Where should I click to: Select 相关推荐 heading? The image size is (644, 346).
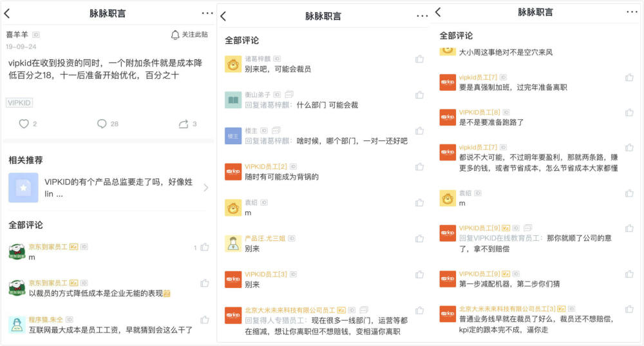coord(26,160)
